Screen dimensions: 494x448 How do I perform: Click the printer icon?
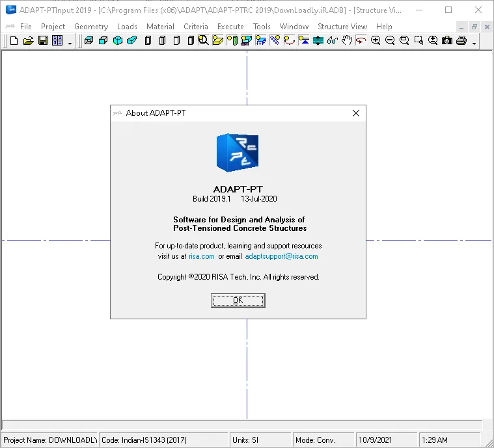[x=461, y=40]
